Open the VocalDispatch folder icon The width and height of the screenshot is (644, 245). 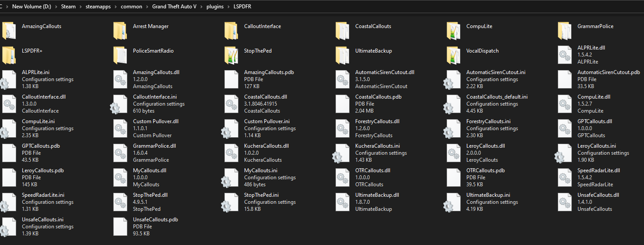coord(453,55)
